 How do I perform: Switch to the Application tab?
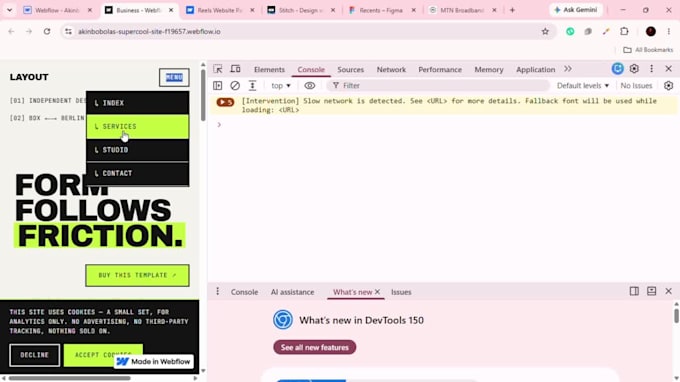536,69
